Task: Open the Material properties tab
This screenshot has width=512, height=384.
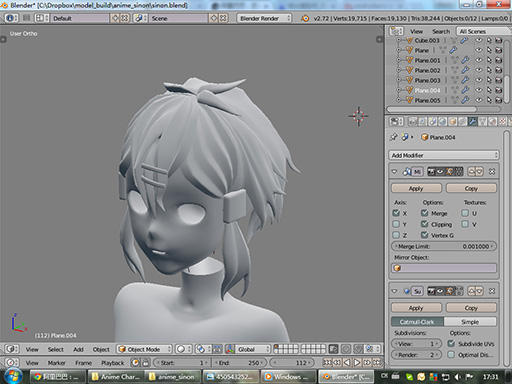Action: click(492, 122)
